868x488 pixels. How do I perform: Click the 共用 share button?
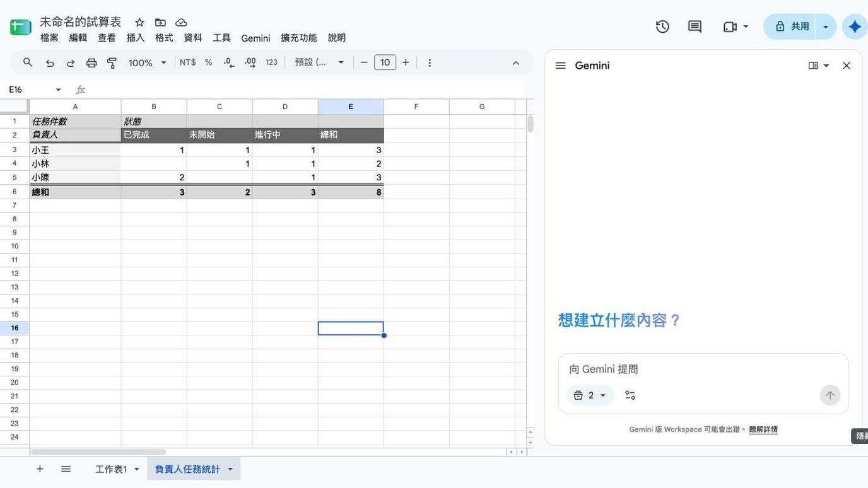pos(790,26)
